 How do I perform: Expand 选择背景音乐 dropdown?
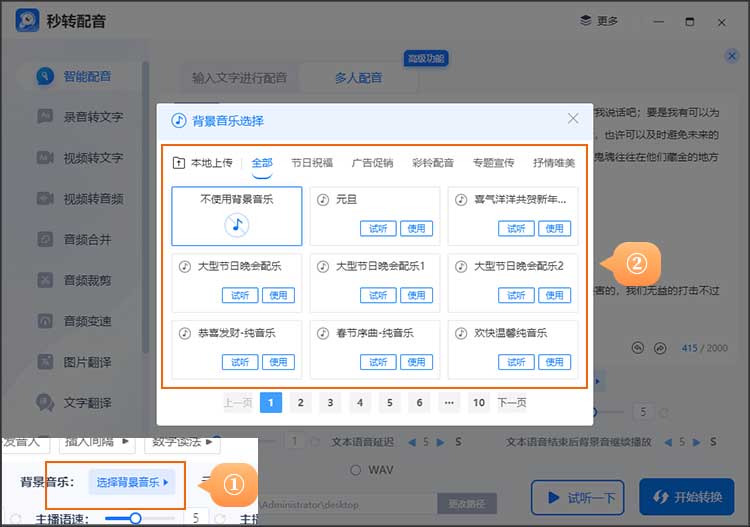[x=132, y=482]
